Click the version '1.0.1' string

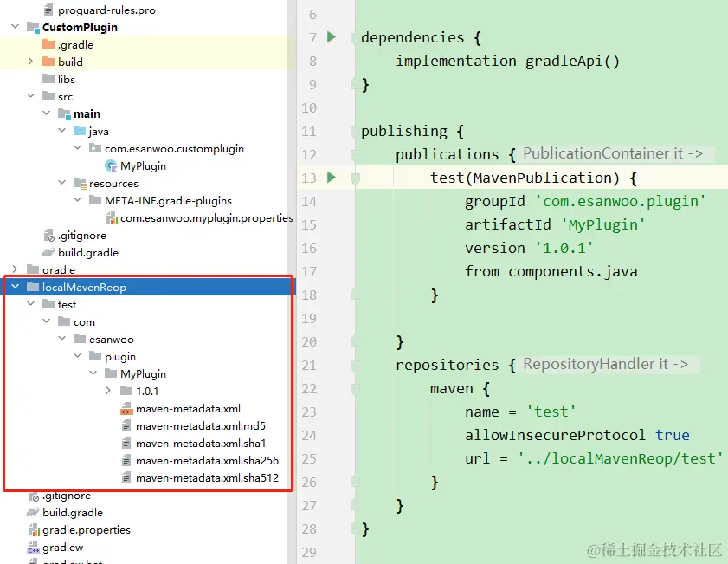[x=564, y=248]
